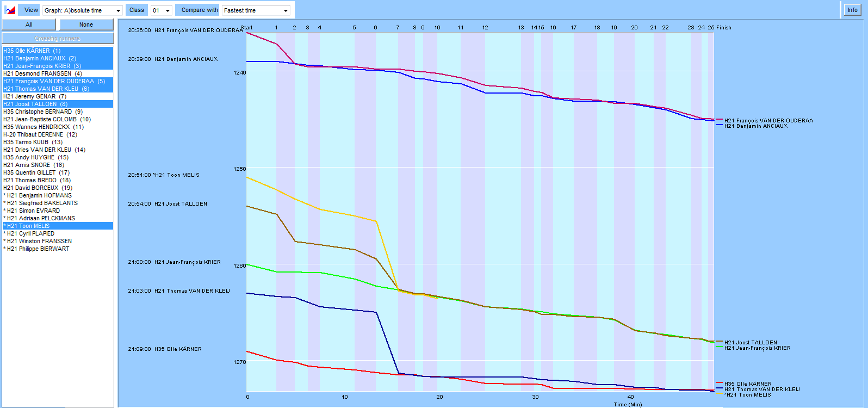This screenshot has width=868, height=408.
Task: Select runner H21 Jeremy GENAR (7)
Action: pyautogui.click(x=58, y=96)
